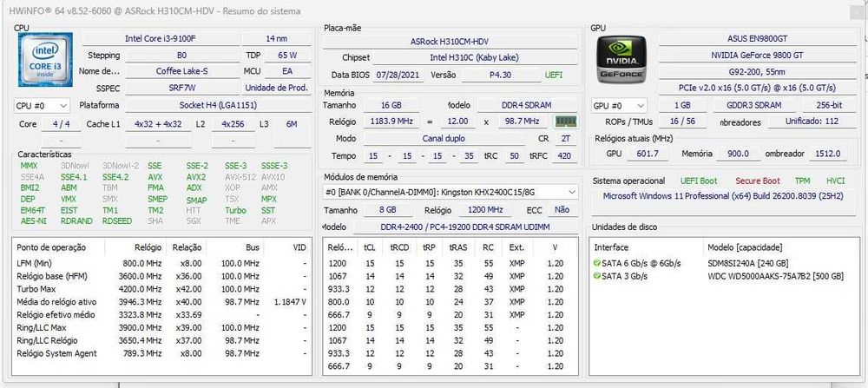
Task: Click the Coffee Lake-S codename value
Action: tap(182, 71)
